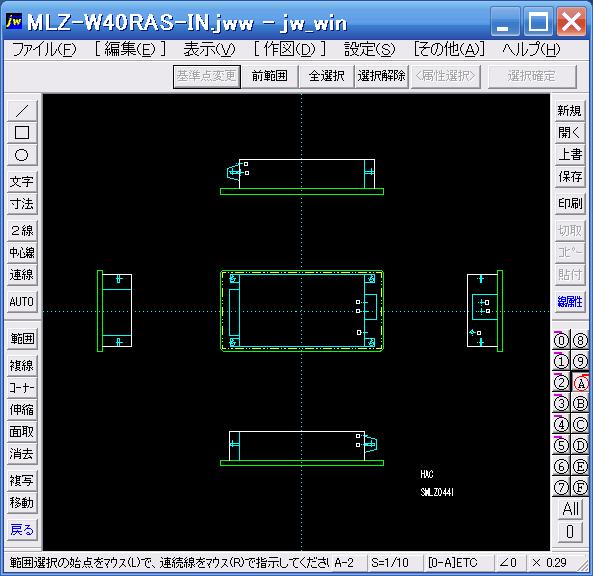
Task: Click 全選択 select all button
Action: tap(326, 76)
